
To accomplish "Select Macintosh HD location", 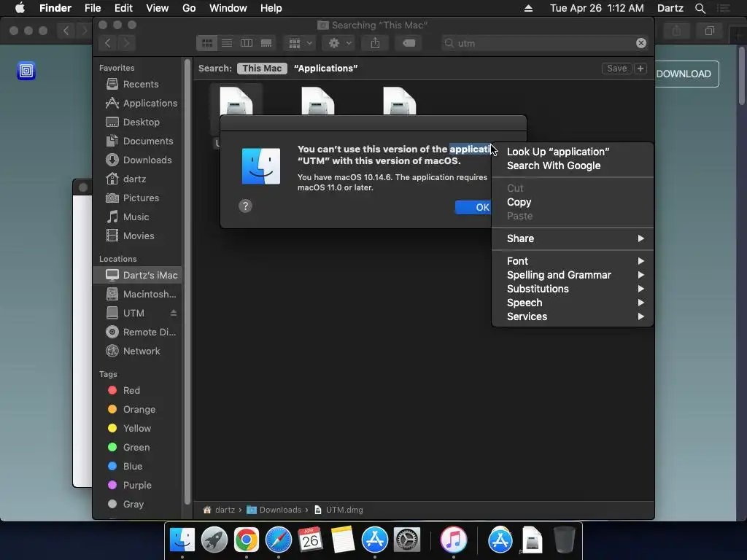I will pos(137,295).
